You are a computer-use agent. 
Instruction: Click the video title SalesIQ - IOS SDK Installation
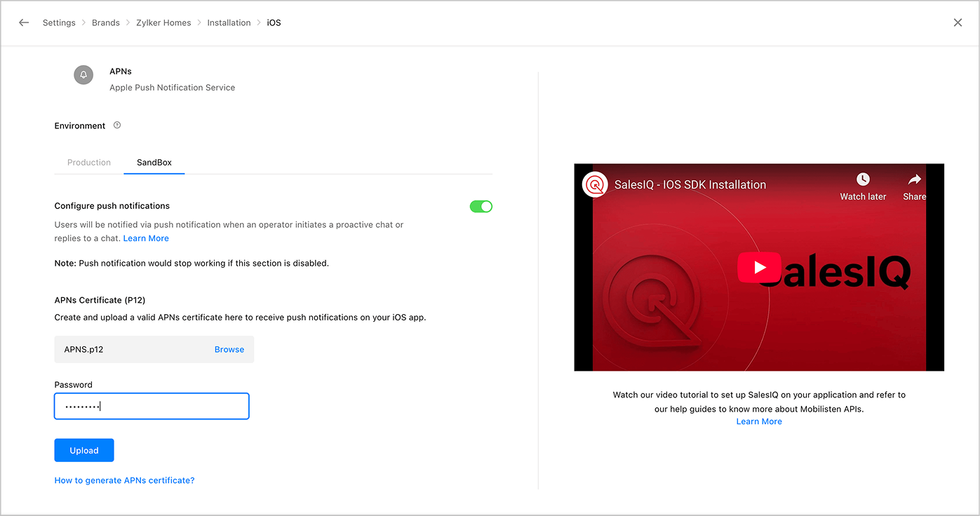click(690, 185)
